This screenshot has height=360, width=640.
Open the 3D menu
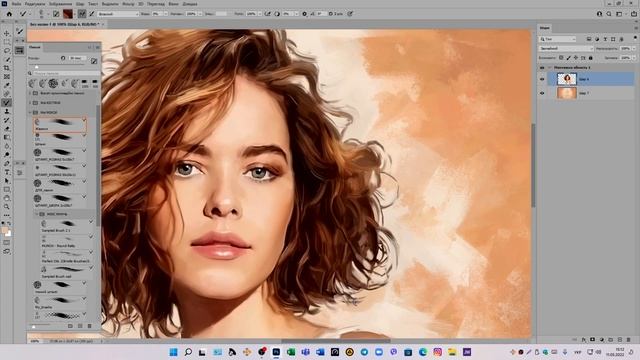[x=140, y=4]
